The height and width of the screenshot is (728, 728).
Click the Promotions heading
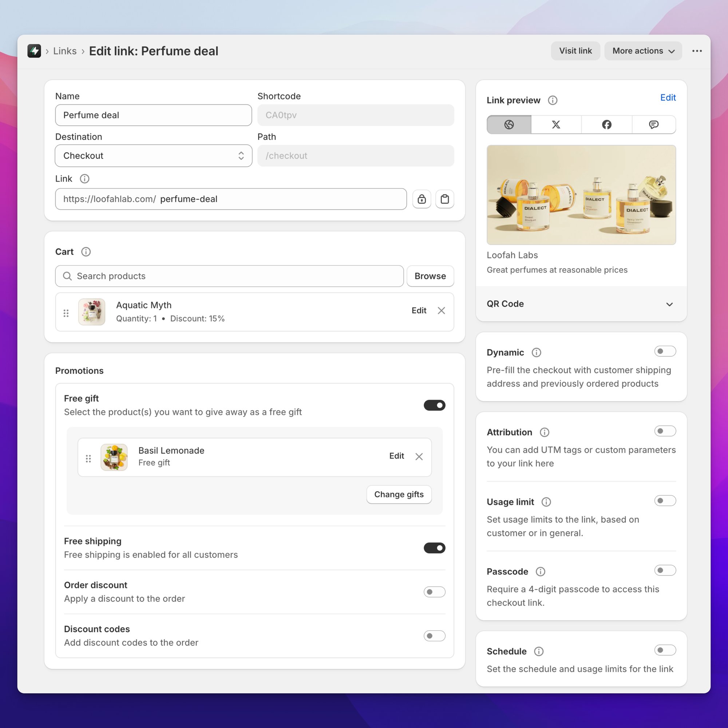coord(79,371)
